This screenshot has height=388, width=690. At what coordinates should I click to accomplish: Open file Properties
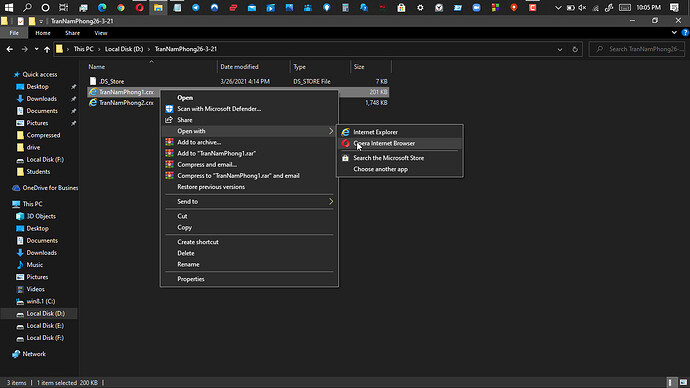(x=249, y=279)
